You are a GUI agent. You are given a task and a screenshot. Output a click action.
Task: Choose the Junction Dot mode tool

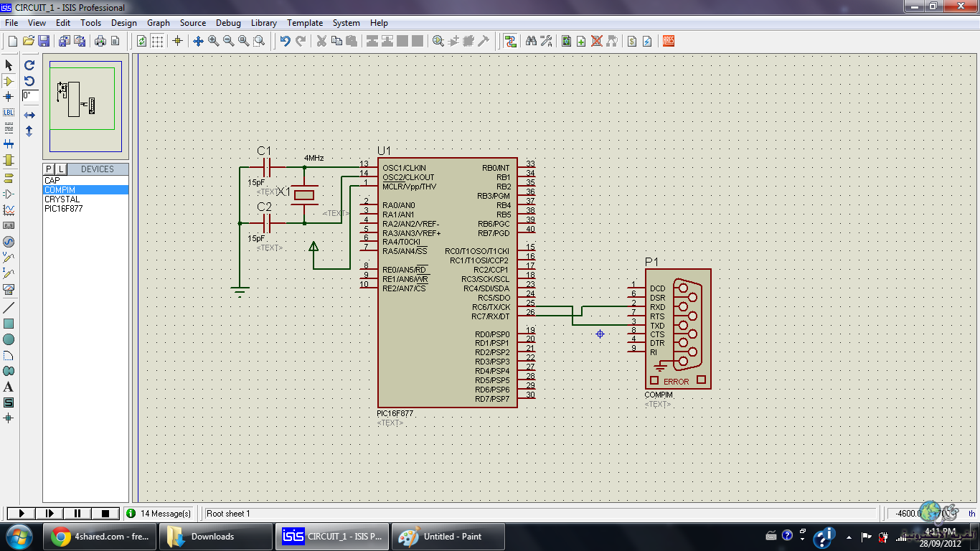point(9,97)
